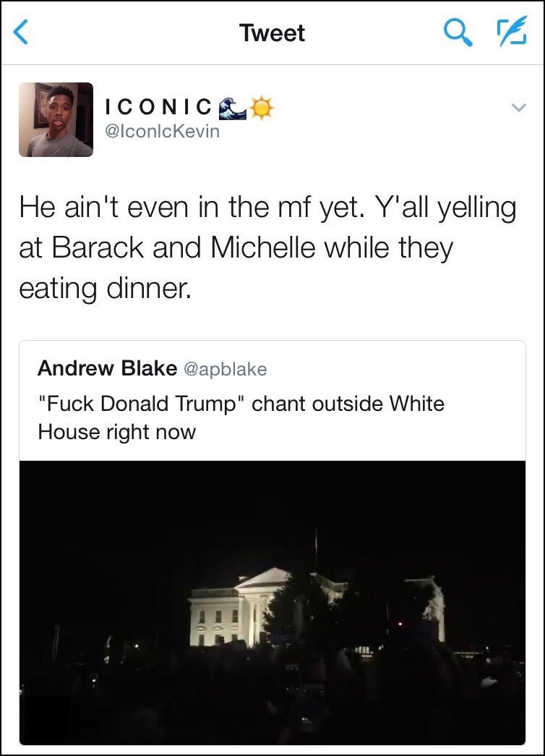Open quoted tweet text about chant
The height and width of the screenshot is (756, 545).
(241, 417)
